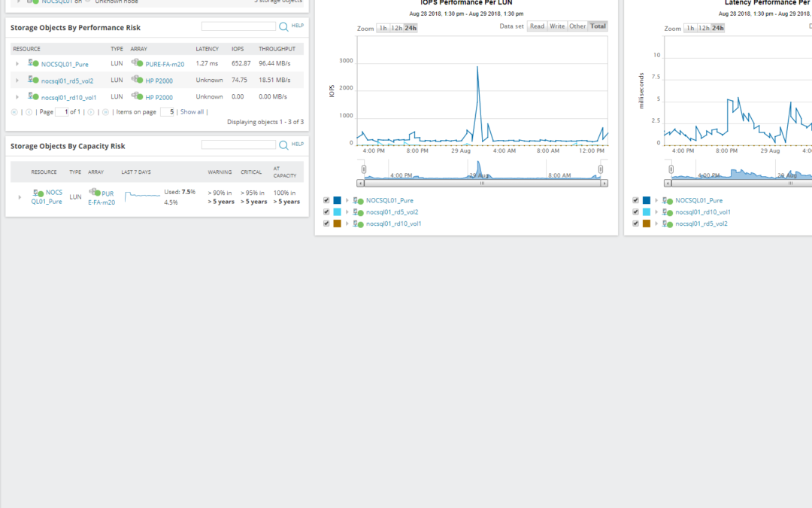Open HELP link in Capacity Risk panel
812x508 pixels.
298,144
